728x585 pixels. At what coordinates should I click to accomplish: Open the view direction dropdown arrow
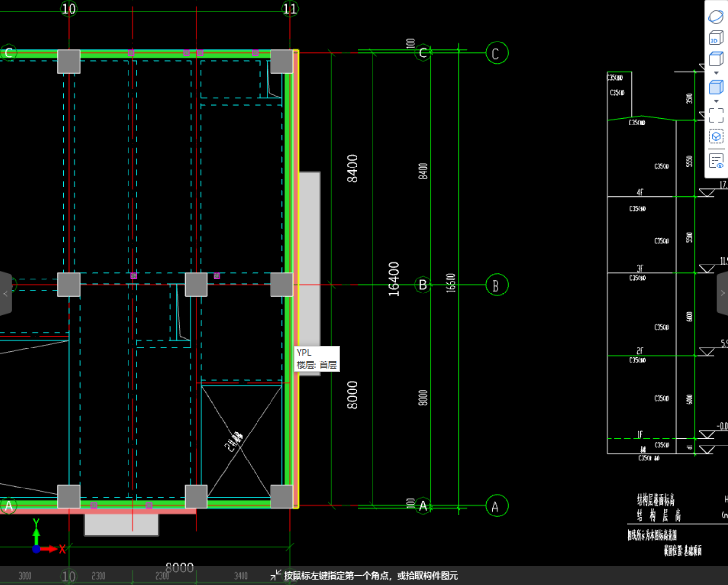716,73
